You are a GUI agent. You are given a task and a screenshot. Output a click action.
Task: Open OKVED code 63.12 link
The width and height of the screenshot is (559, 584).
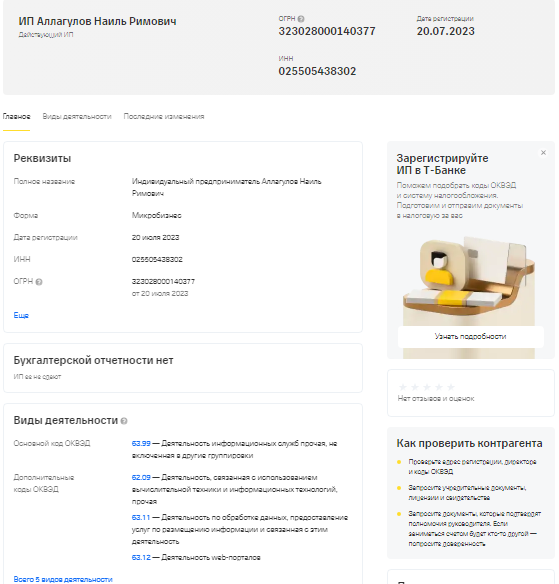[x=141, y=558]
